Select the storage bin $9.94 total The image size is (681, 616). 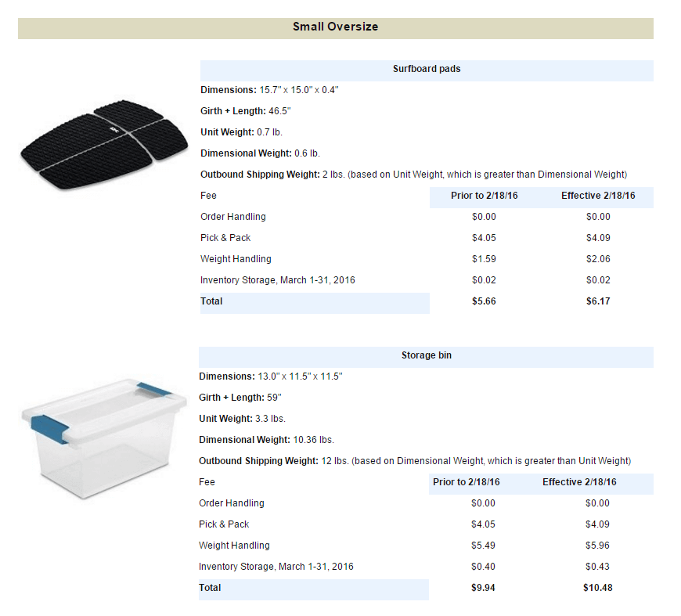pyautogui.click(x=483, y=588)
